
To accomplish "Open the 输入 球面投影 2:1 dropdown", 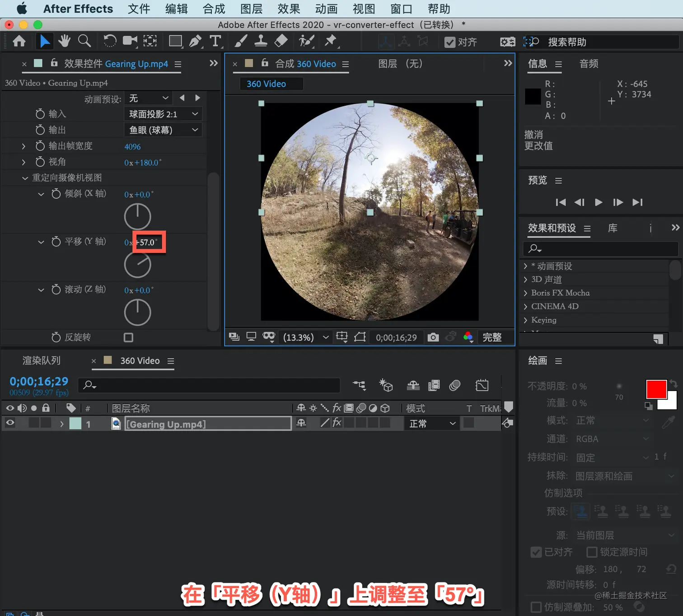I will click(163, 114).
